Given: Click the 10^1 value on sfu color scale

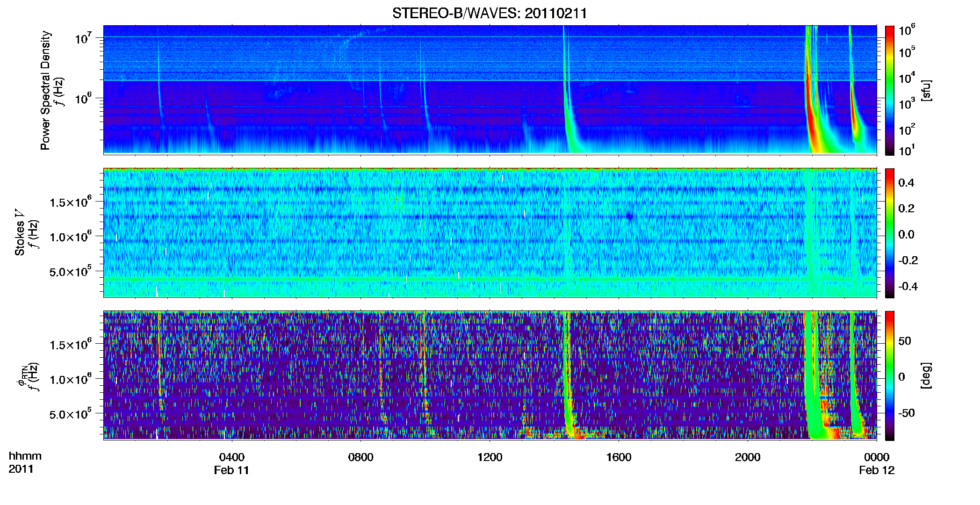Looking at the screenshot, I should pos(907,151).
